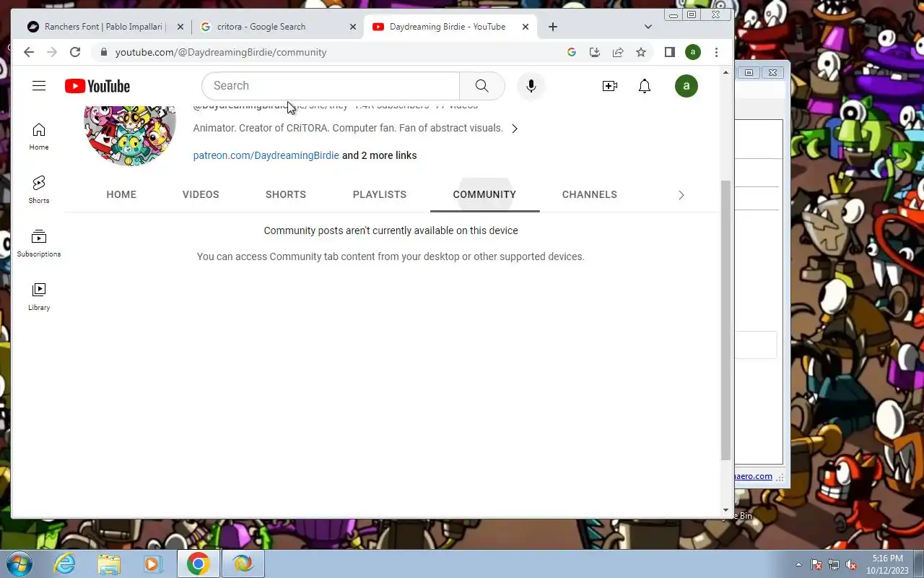924x578 pixels.
Task: Click the Action Center flag tray icon
Action: click(x=816, y=564)
